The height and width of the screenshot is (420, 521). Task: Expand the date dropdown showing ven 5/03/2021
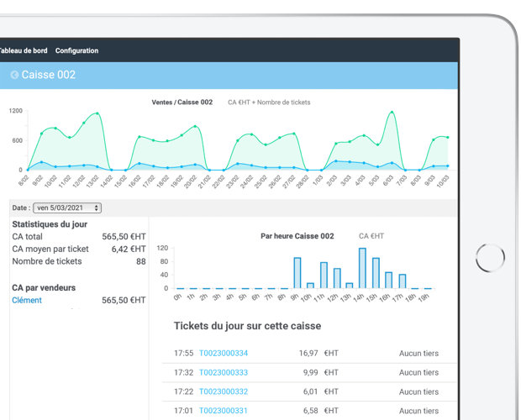click(67, 207)
